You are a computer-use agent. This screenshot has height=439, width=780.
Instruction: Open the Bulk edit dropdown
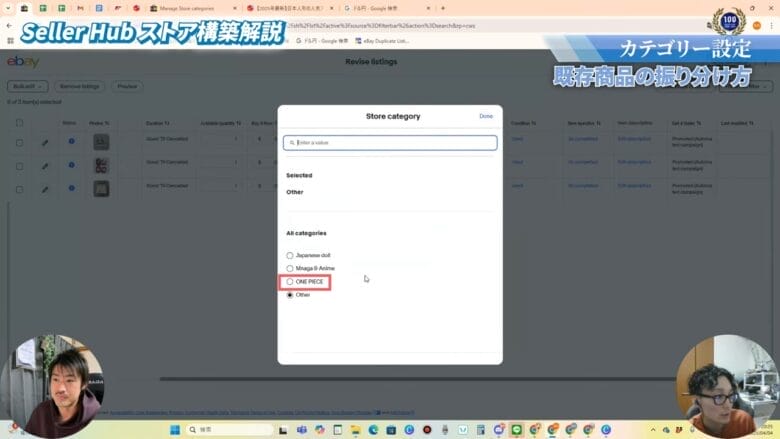click(x=27, y=87)
